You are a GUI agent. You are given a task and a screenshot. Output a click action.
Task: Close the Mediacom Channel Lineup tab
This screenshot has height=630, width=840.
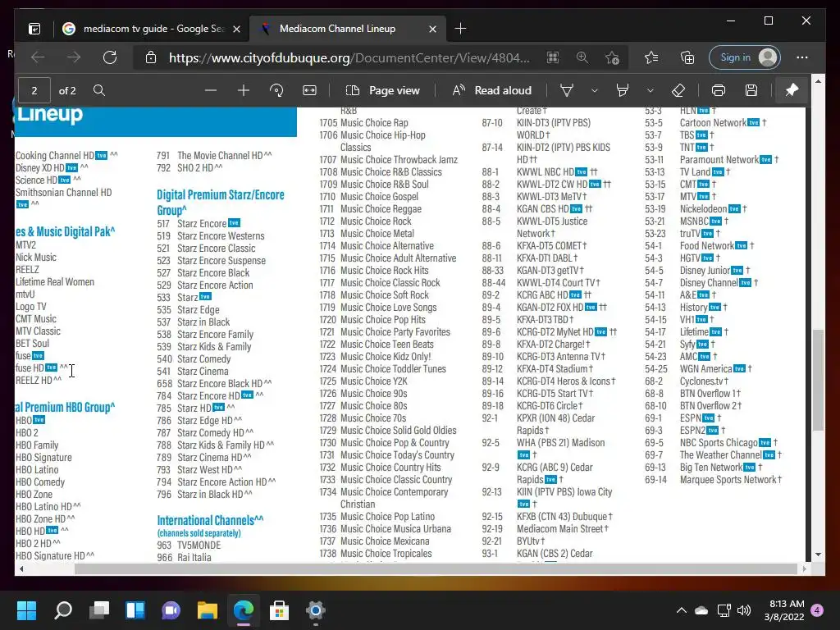pyautogui.click(x=433, y=29)
